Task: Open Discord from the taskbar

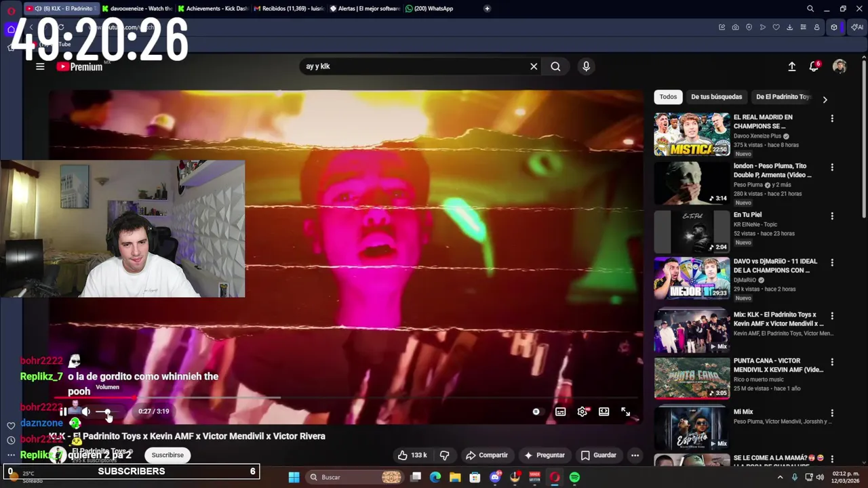Action: (495, 477)
